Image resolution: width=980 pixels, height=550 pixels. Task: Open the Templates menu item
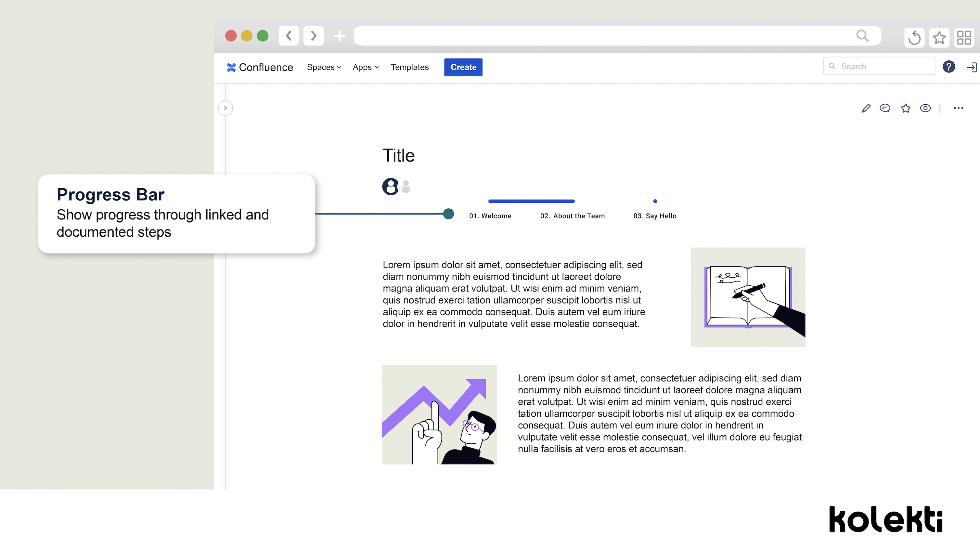click(410, 67)
